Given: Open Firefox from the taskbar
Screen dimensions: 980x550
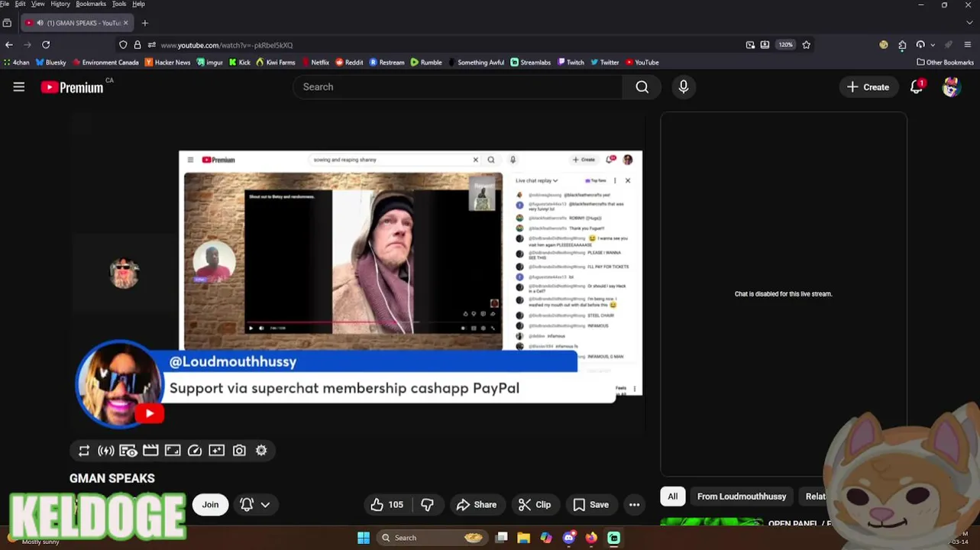Looking at the screenshot, I should tap(591, 538).
